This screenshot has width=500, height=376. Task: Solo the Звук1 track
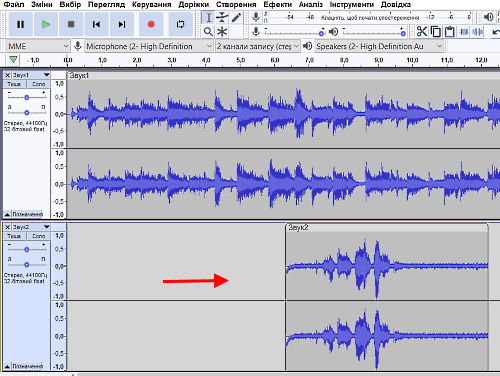coord(38,84)
